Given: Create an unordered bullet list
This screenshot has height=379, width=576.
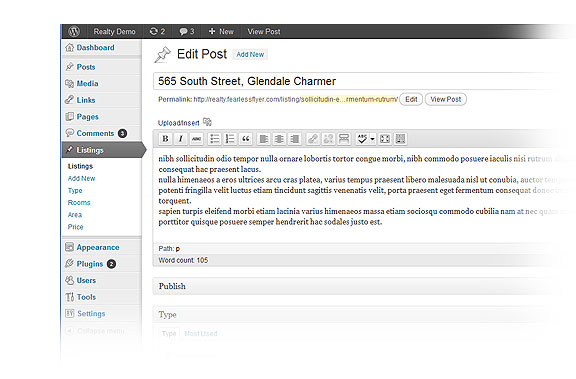Looking at the screenshot, I should (215, 139).
